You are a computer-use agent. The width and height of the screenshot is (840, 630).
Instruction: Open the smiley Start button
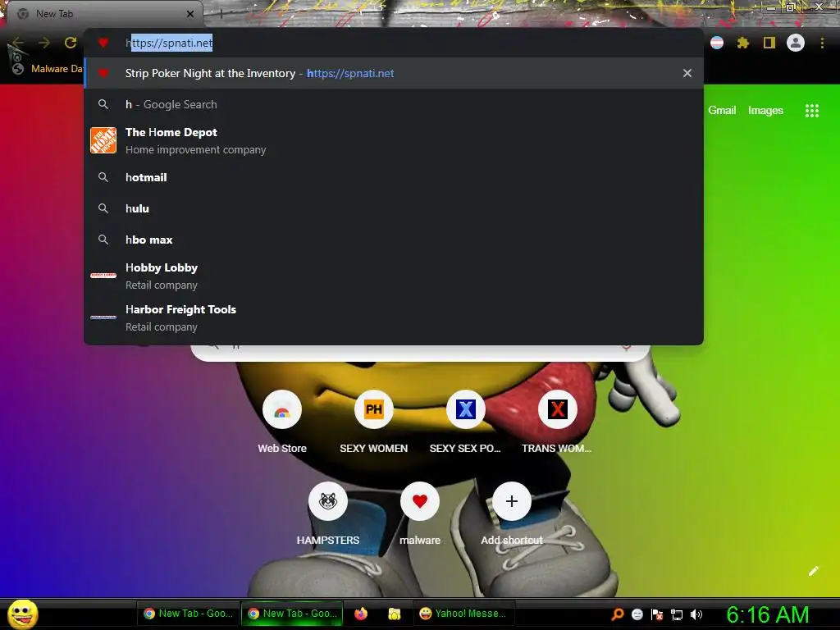tap(22, 614)
